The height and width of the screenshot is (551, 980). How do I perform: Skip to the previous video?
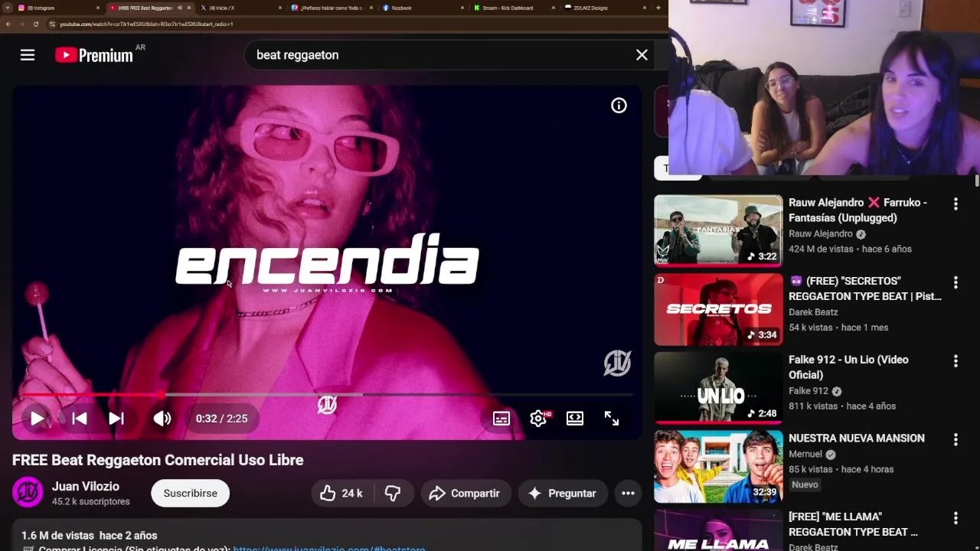coord(79,419)
